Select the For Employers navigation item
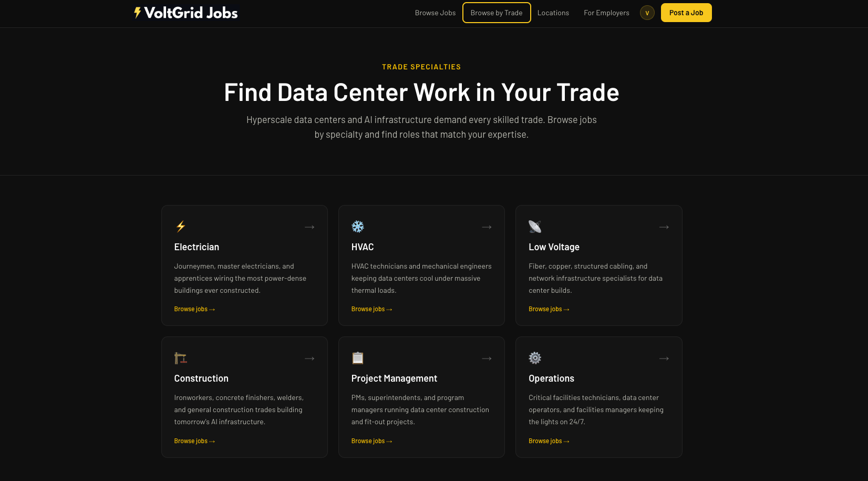The image size is (868, 481). (x=606, y=13)
